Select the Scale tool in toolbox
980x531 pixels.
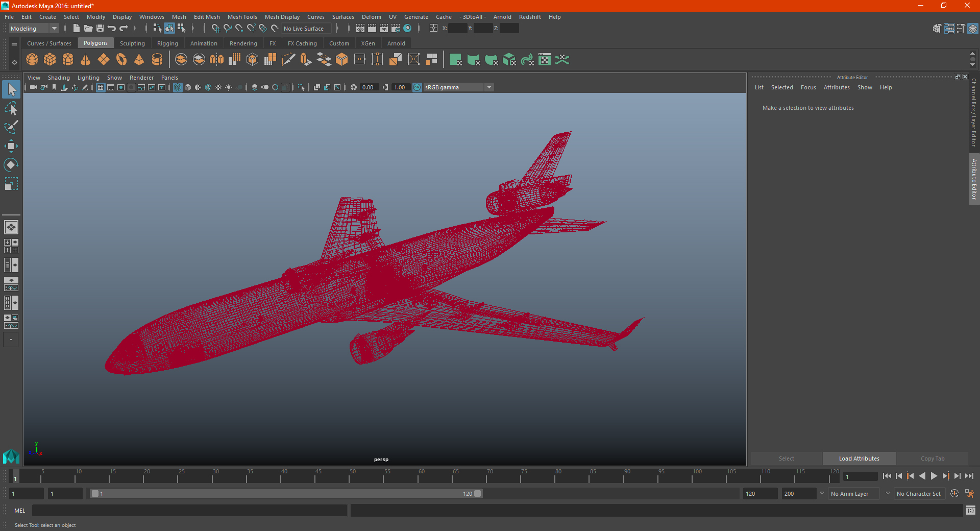tap(11, 184)
